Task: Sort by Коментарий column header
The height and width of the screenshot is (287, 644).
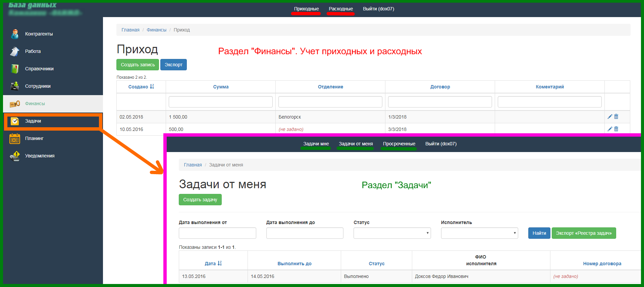Action: (550, 87)
